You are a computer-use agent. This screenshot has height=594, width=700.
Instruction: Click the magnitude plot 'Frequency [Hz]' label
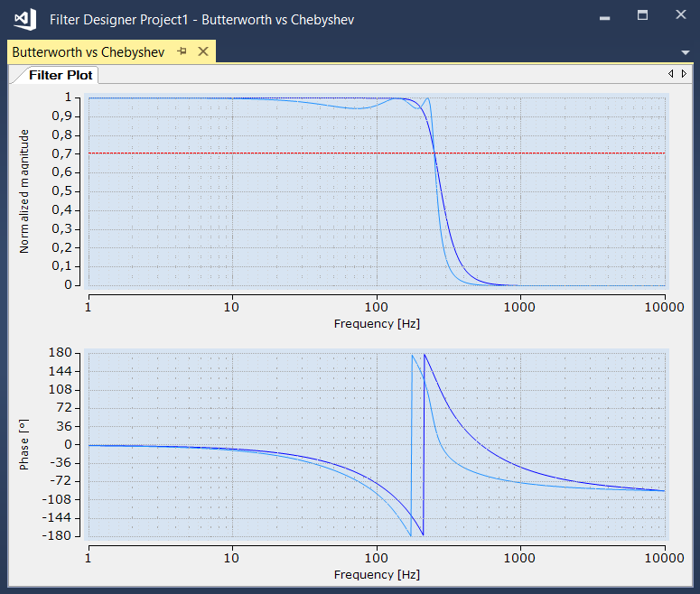pos(377,323)
